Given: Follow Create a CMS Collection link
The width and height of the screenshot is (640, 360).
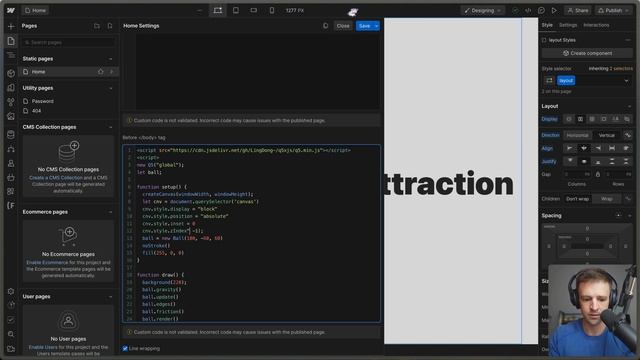Looking at the screenshot, I should [x=56, y=178].
